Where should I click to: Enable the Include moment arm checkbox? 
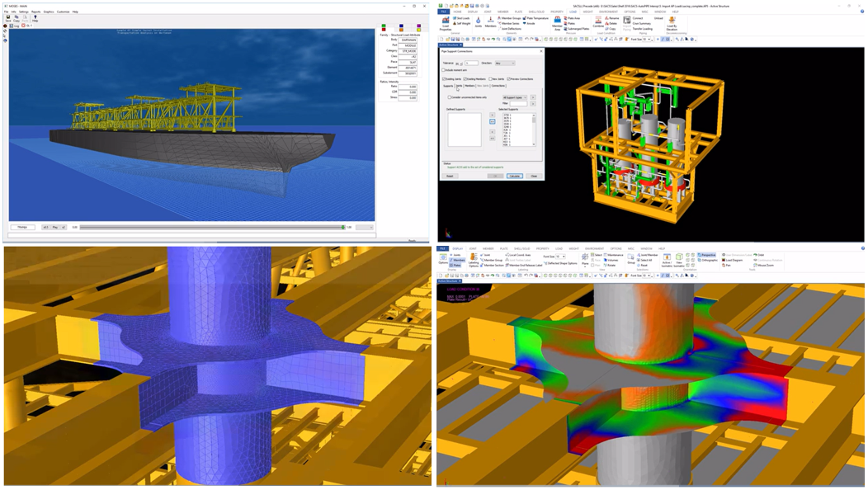coord(444,70)
